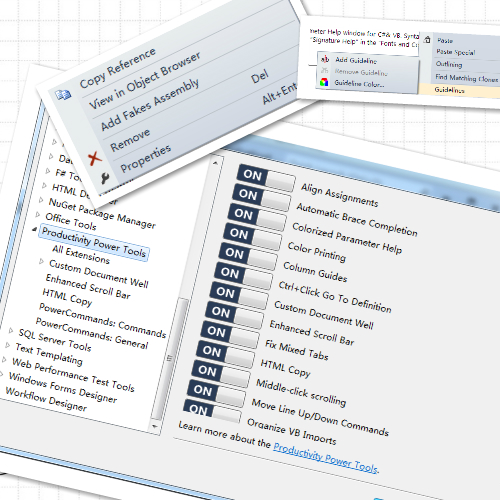Select Paste Special menu item
This screenshot has height=500, width=500.
click(456, 52)
